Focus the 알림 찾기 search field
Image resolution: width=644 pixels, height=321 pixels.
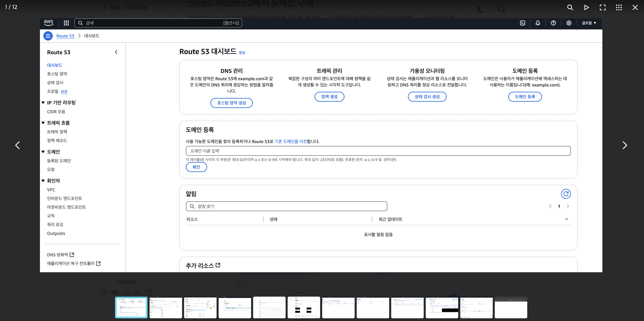point(286,206)
